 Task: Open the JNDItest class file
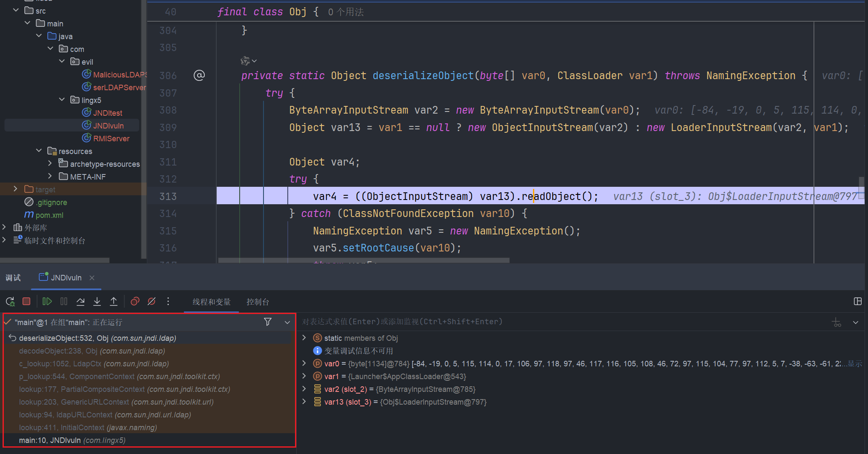[x=102, y=113]
